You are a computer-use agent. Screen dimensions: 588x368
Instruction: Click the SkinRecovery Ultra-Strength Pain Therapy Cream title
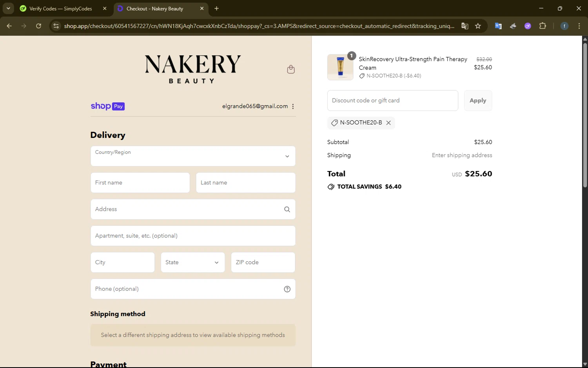(x=413, y=63)
